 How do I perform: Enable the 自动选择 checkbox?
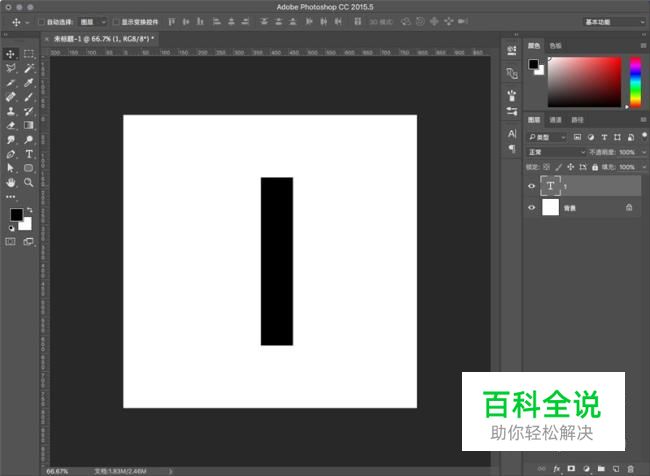click(41, 21)
